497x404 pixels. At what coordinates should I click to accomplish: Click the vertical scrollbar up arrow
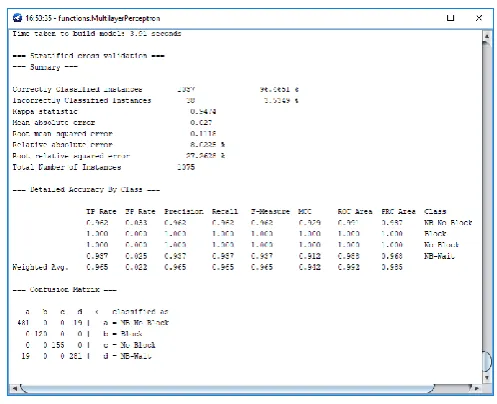pos(486,36)
